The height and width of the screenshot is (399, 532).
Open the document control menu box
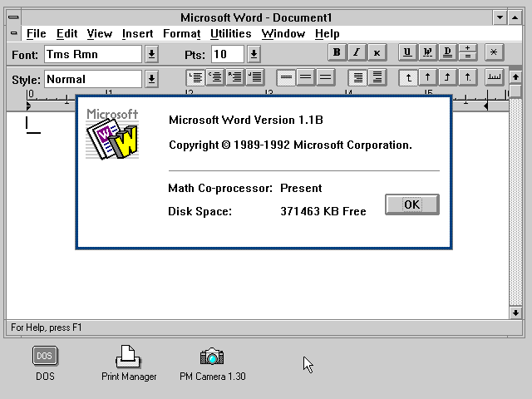(x=13, y=33)
